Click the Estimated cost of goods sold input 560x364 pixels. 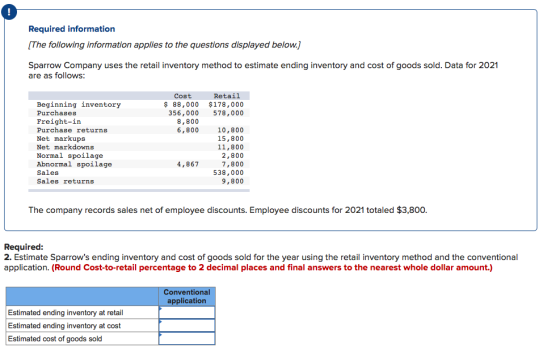pyautogui.click(x=187, y=338)
